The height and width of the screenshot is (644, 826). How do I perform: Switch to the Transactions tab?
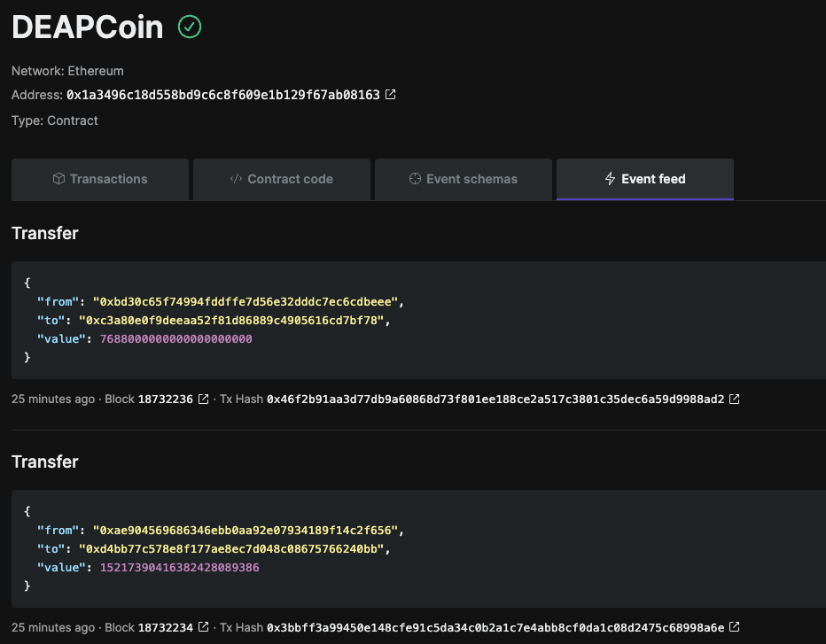click(x=100, y=179)
